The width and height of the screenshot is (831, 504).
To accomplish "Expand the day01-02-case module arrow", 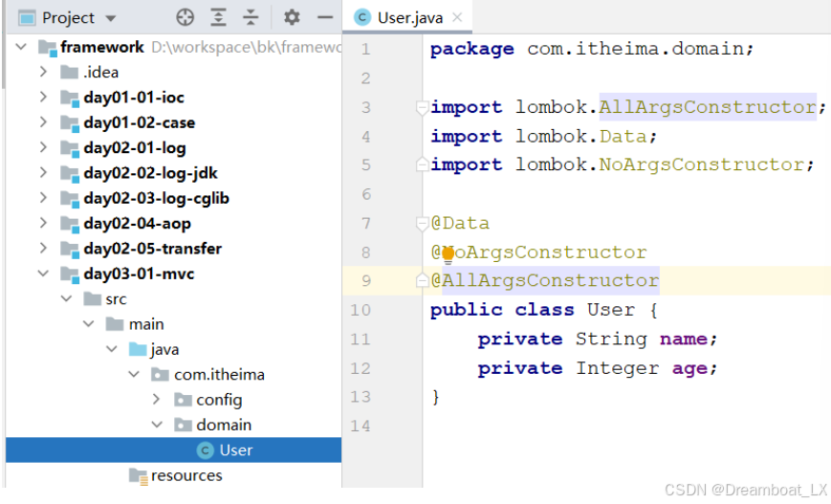I will [43, 122].
